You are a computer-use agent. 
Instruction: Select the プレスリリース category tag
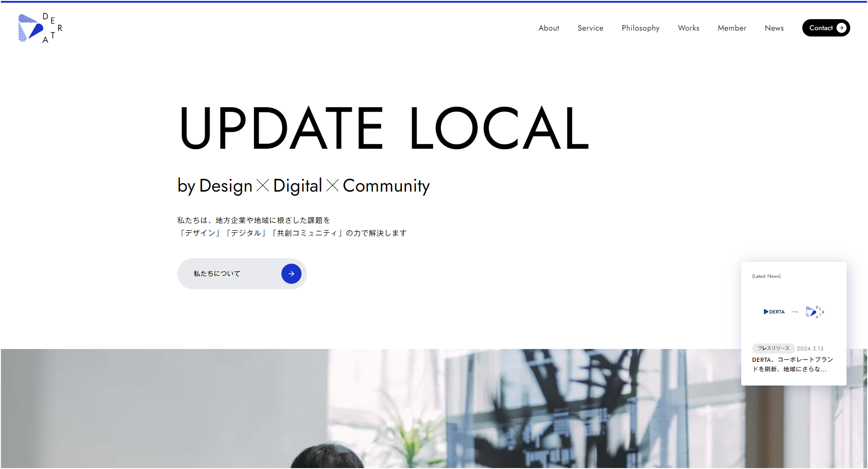(x=773, y=348)
